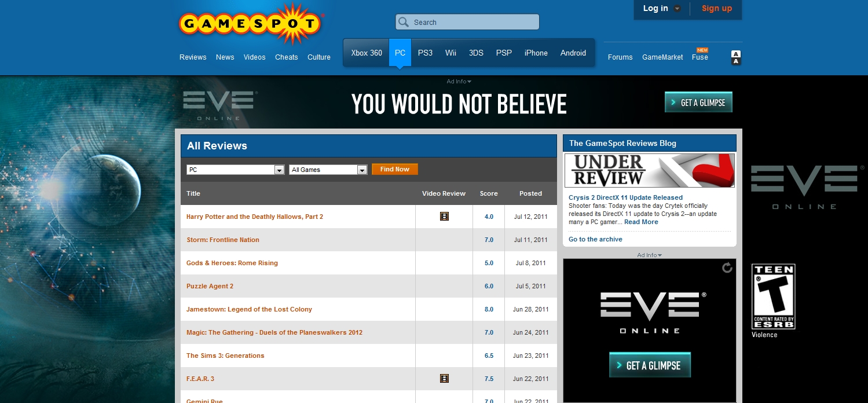Open the Videos section
The width and height of the screenshot is (868, 403).
click(255, 57)
